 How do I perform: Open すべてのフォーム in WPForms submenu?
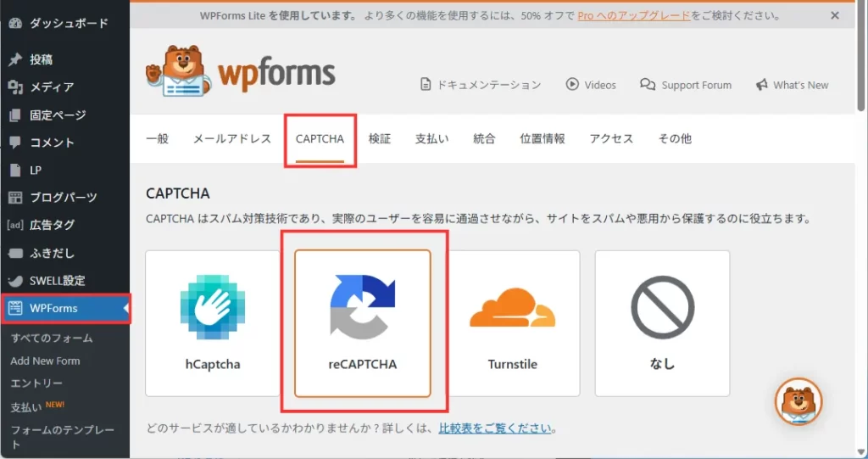coord(52,339)
